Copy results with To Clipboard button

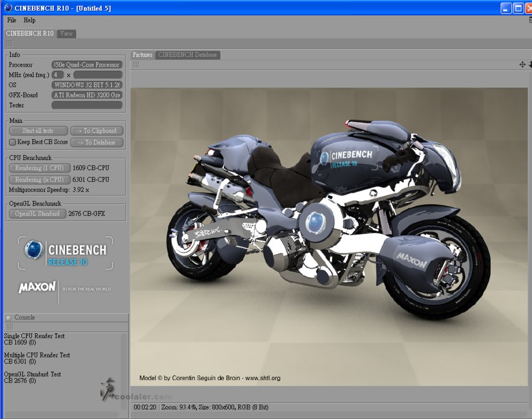click(x=97, y=131)
